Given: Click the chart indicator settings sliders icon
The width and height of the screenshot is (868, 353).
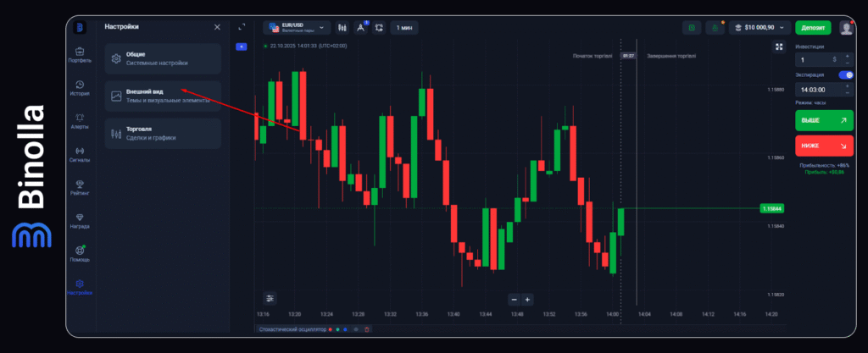Looking at the screenshot, I should pos(270,298).
